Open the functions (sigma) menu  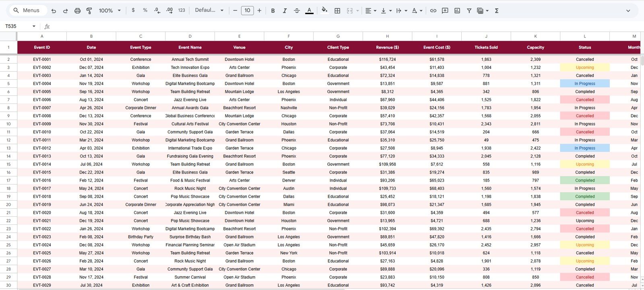pos(497,11)
